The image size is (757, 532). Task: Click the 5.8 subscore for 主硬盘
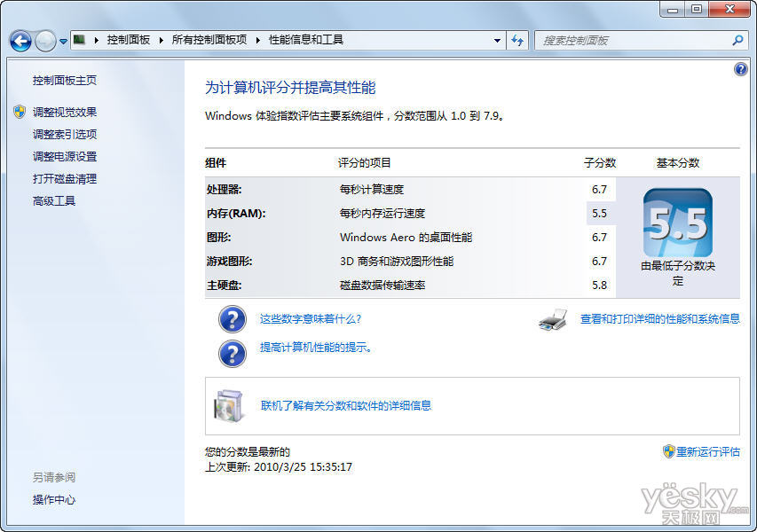coord(599,286)
